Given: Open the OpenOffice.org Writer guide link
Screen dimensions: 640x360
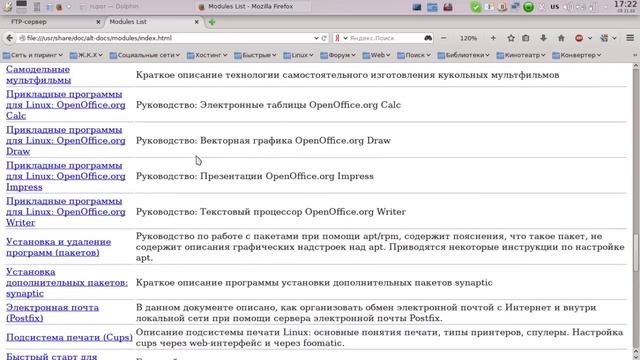Looking at the screenshot, I should click(66, 212).
